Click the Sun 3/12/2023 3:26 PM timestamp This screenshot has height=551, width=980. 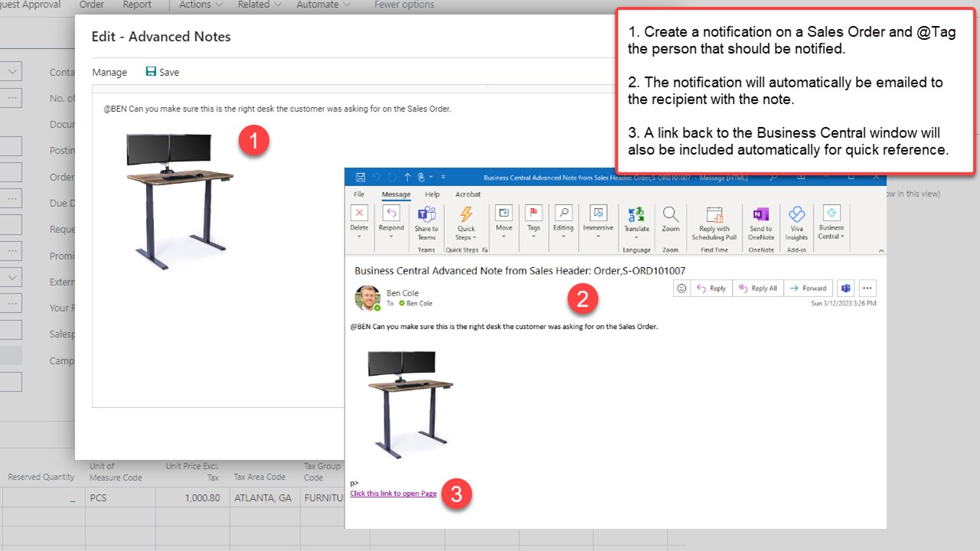coord(844,304)
